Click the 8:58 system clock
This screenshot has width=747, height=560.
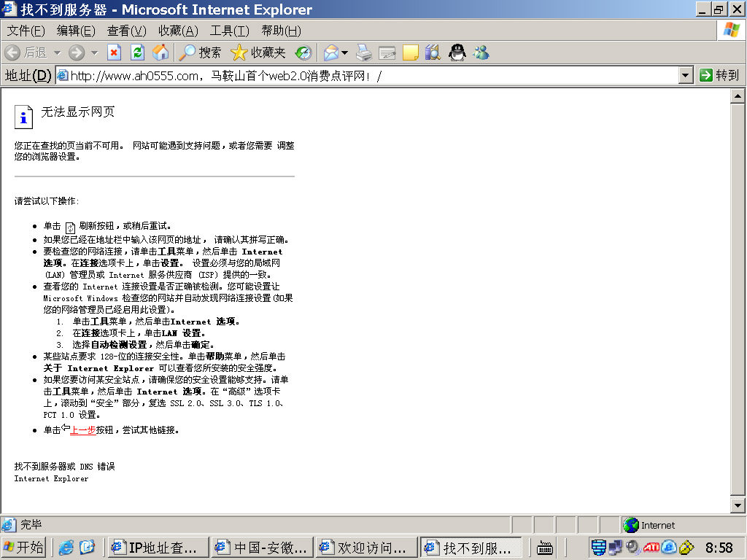(x=719, y=548)
